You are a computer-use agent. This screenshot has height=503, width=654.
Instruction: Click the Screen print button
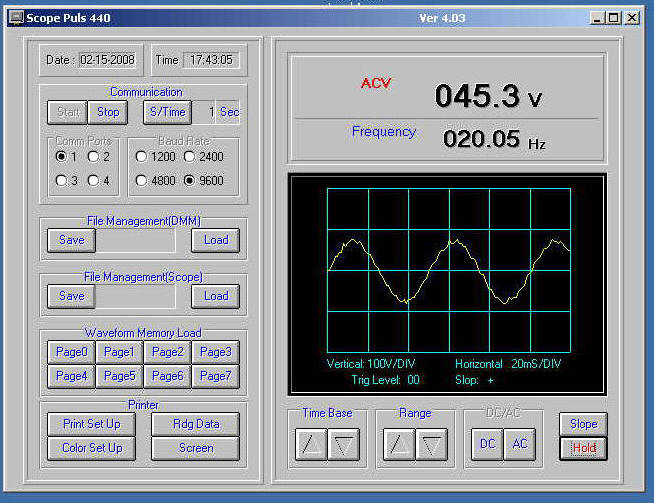(196, 448)
